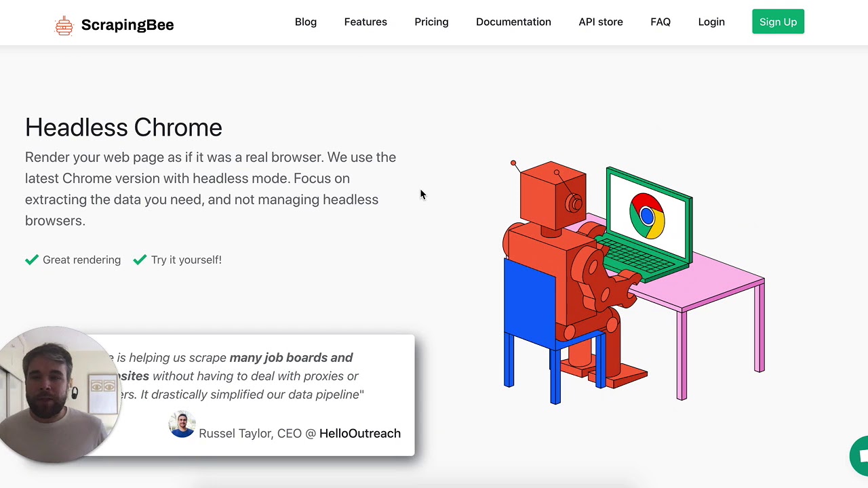Click the green checkmark beside Great rendering
The width and height of the screenshot is (868, 488).
click(x=32, y=260)
